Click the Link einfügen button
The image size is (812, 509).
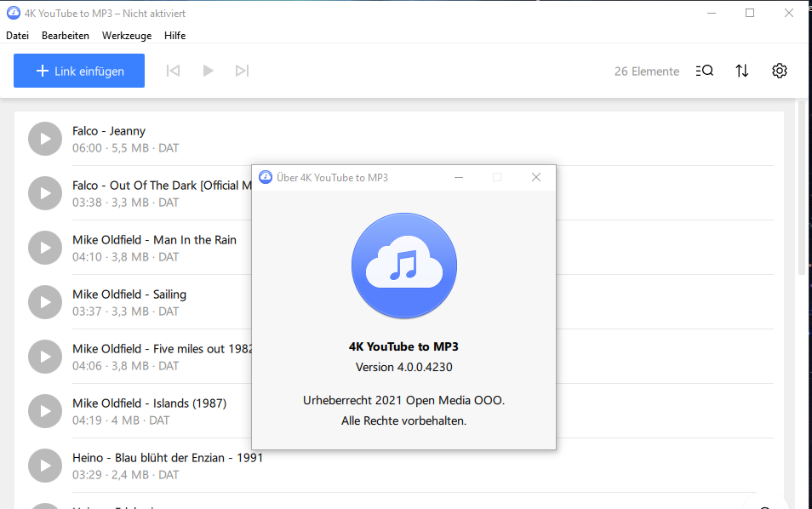pos(78,71)
